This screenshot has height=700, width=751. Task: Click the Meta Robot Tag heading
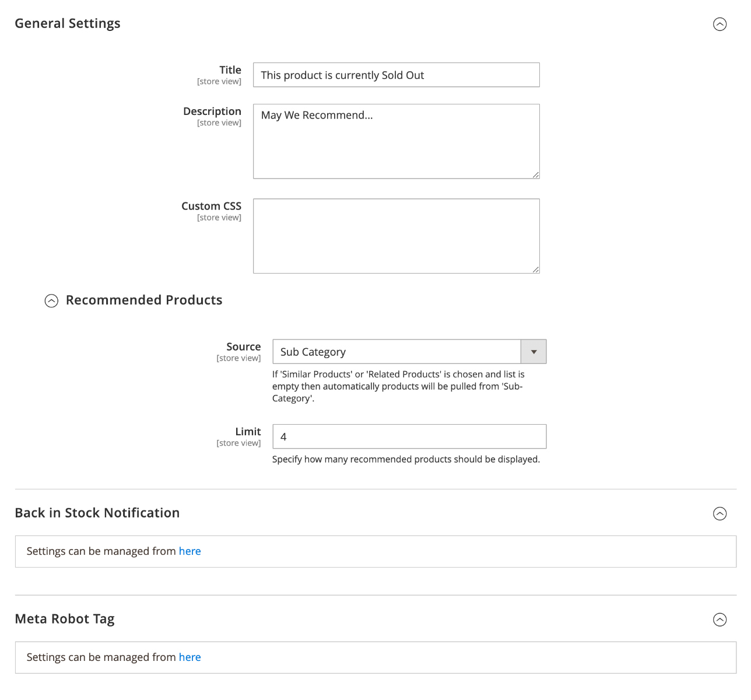coord(65,619)
